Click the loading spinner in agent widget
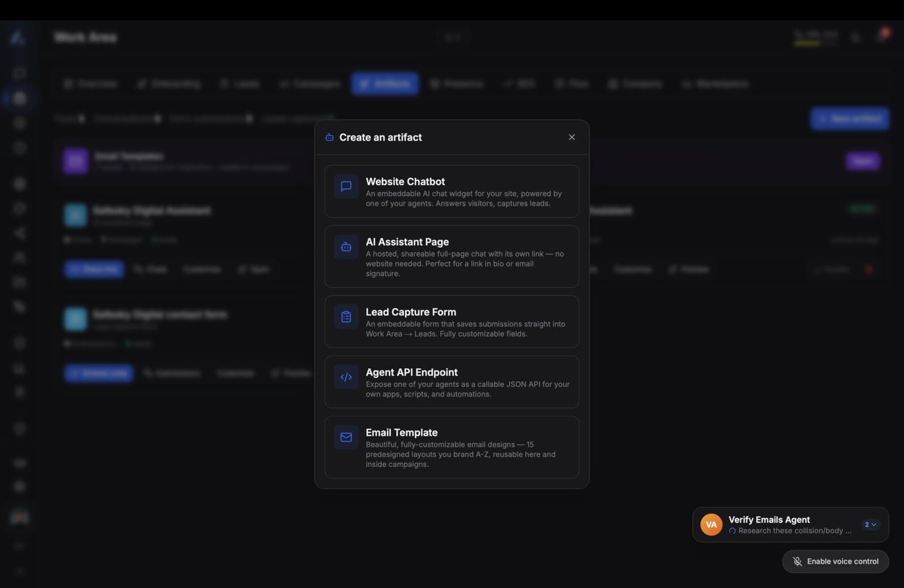The image size is (904, 588). (732, 531)
